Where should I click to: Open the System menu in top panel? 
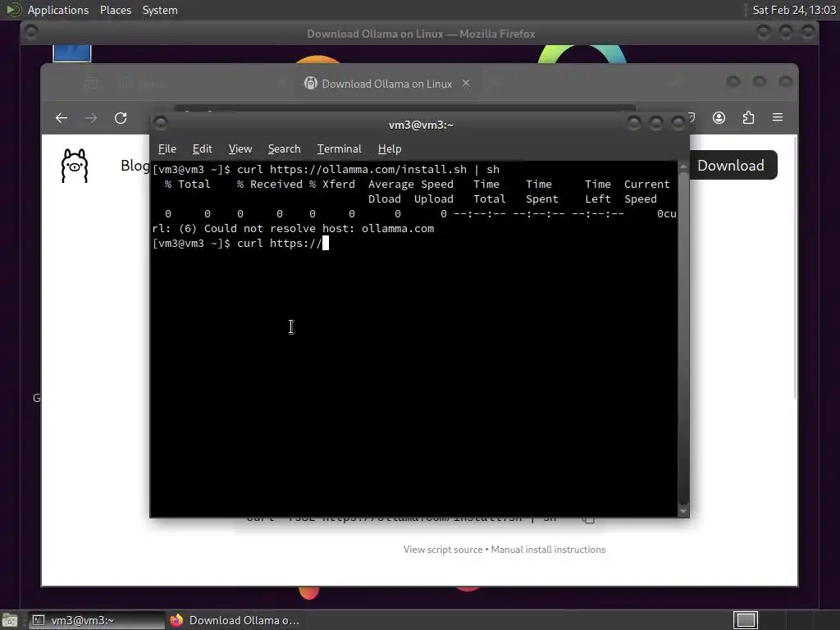[x=160, y=10]
